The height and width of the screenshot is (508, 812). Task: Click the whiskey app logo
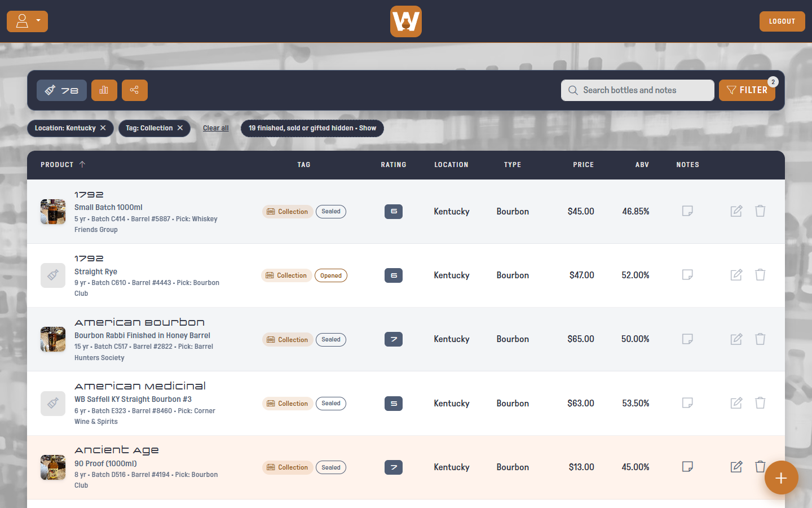(406, 21)
